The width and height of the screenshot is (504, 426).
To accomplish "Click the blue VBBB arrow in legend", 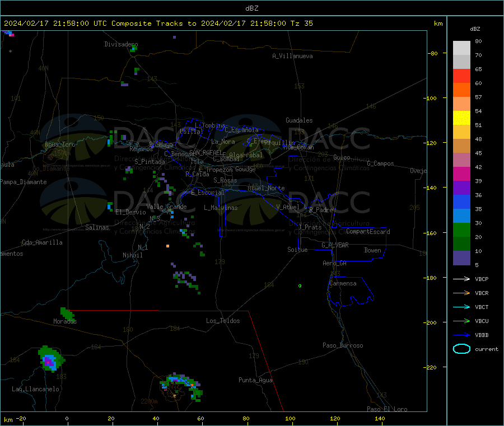I will point(461,335).
